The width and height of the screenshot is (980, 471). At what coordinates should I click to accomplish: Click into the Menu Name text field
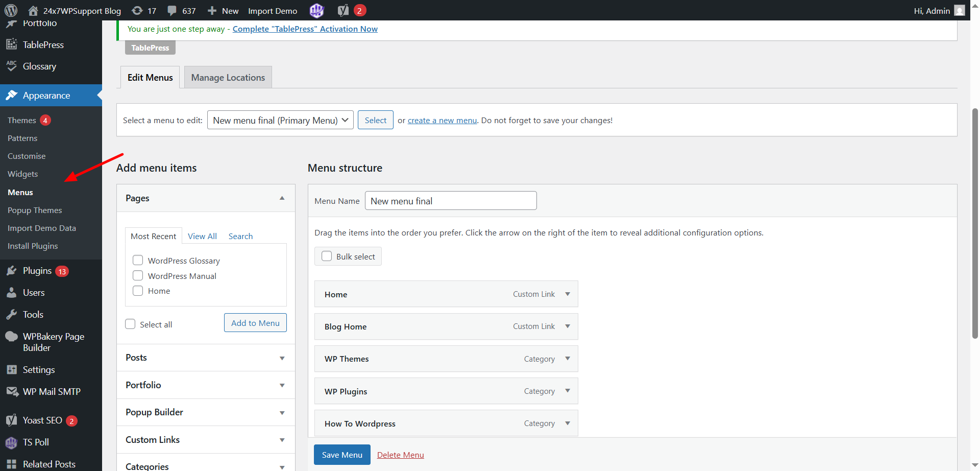pyautogui.click(x=451, y=201)
